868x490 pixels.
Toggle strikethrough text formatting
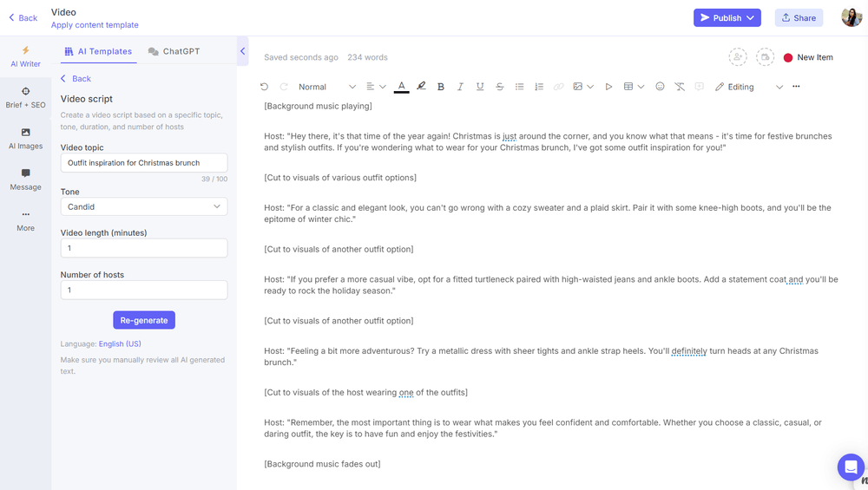pyautogui.click(x=500, y=87)
